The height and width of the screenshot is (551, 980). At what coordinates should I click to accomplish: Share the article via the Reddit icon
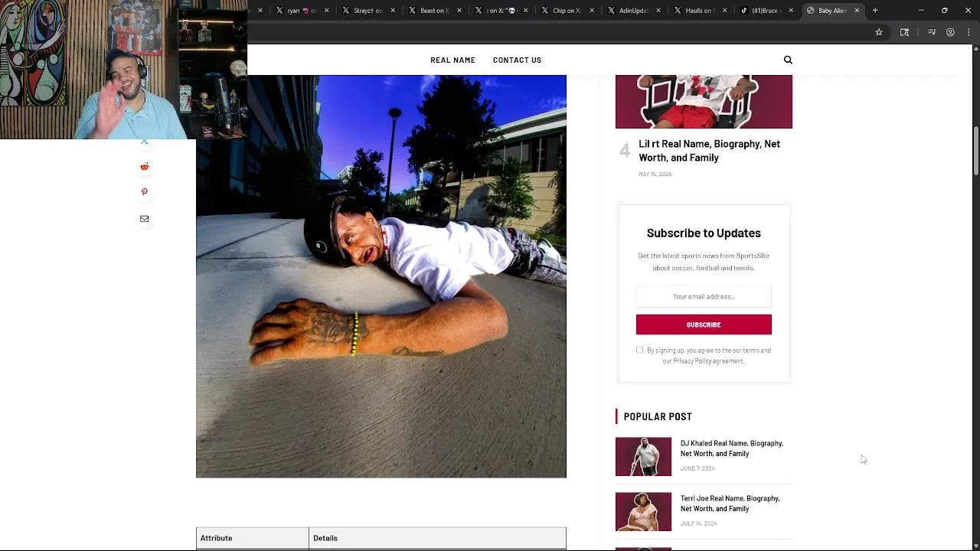(144, 166)
